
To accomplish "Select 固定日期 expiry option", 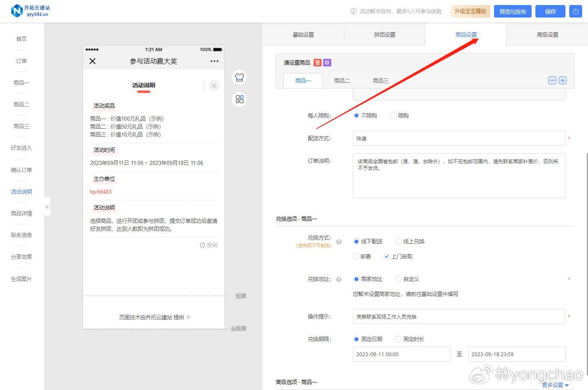I will point(356,339).
